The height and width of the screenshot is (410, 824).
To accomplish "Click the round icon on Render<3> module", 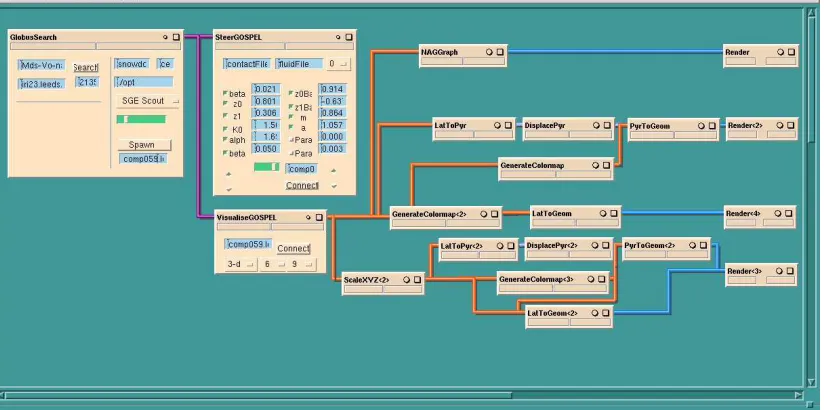I will [x=780, y=271].
